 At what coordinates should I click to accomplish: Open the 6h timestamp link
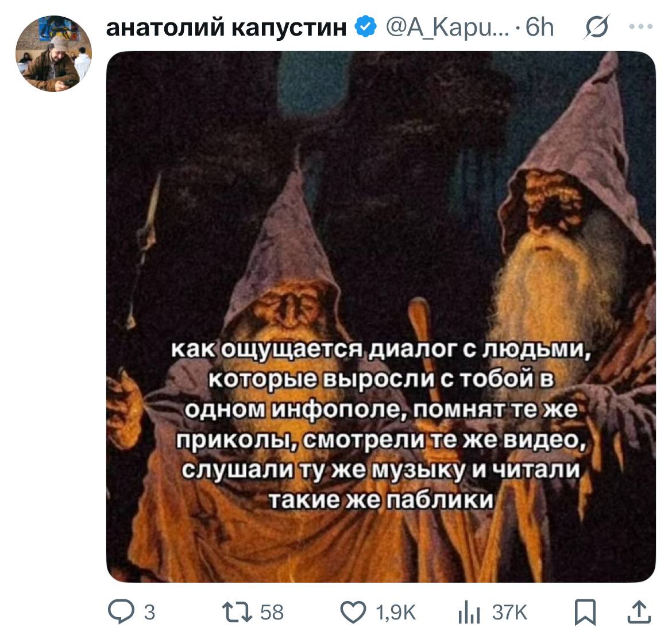click(x=539, y=28)
